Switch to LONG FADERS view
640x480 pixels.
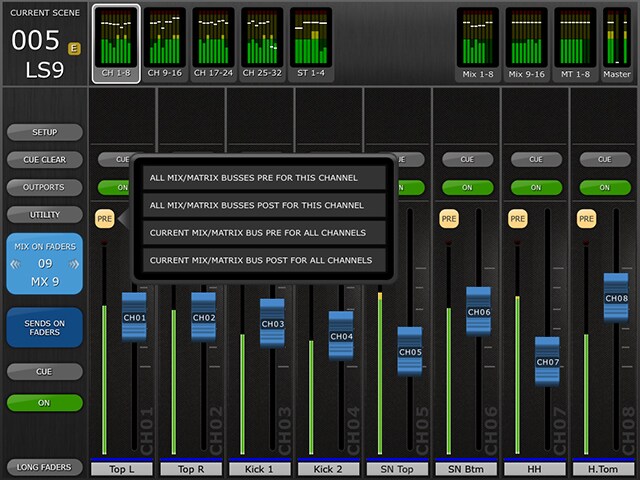coord(45,468)
